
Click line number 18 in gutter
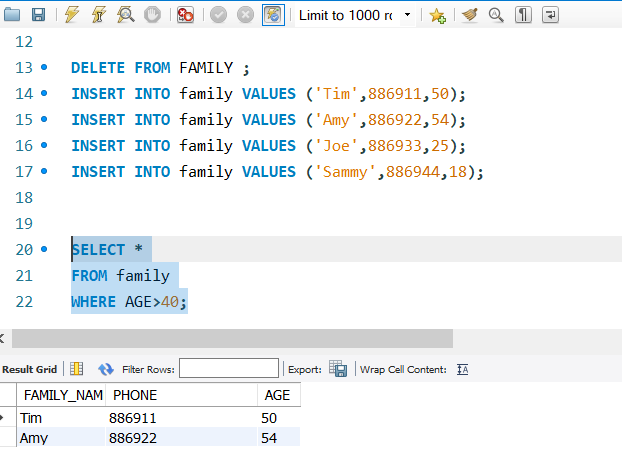[x=24, y=198]
